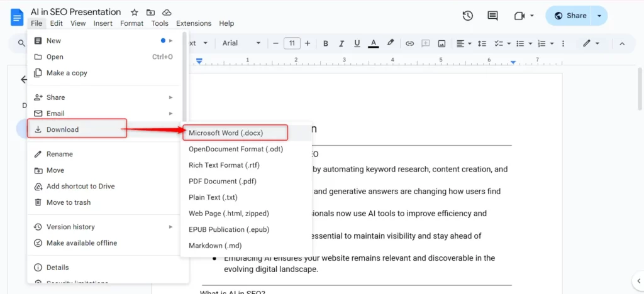Click Make a copy in File menu
The height and width of the screenshot is (294, 644).
pyautogui.click(x=67, y=73)
